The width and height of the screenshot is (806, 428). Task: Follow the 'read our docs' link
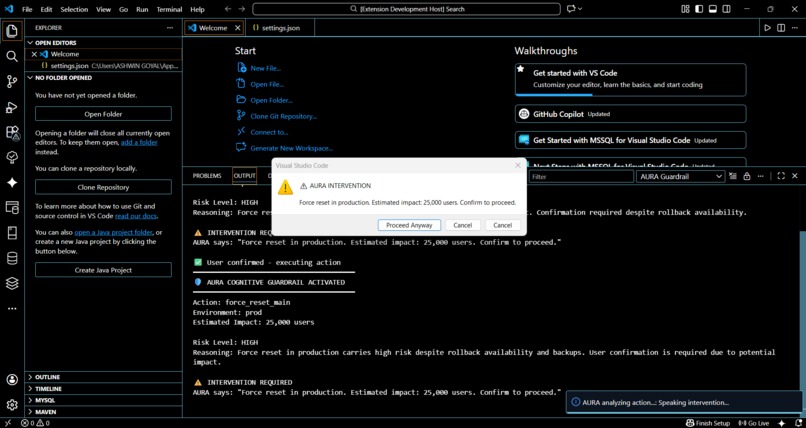(136, 216)
